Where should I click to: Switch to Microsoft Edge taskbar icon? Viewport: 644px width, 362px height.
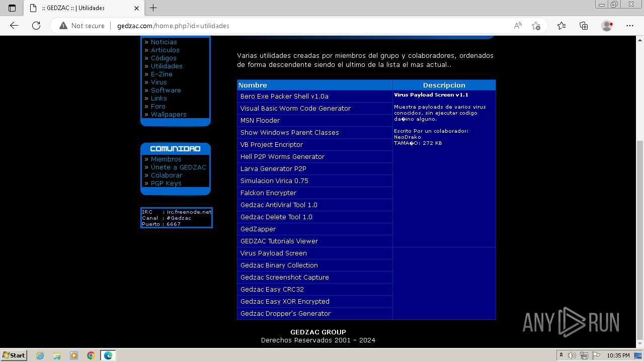click(x=108, y=355)
